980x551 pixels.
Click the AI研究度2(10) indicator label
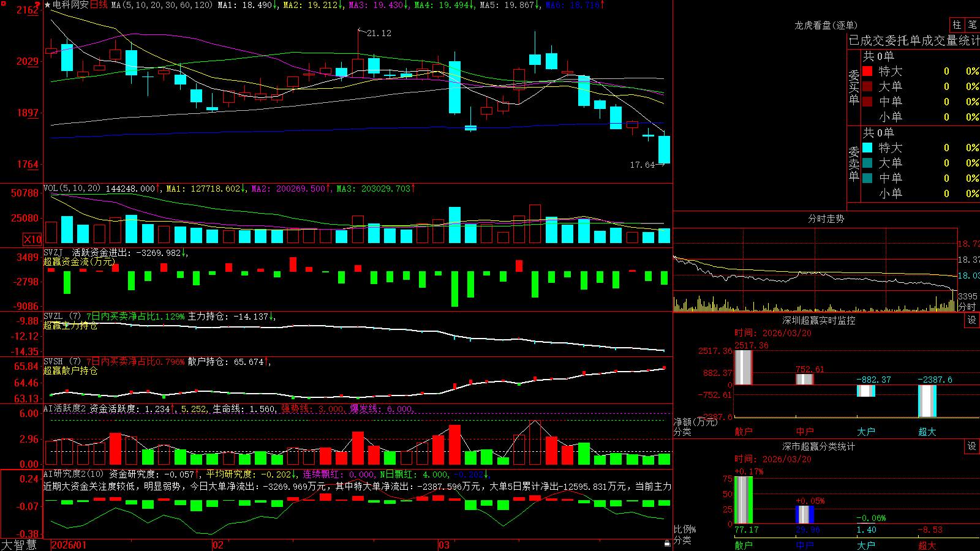73,474
